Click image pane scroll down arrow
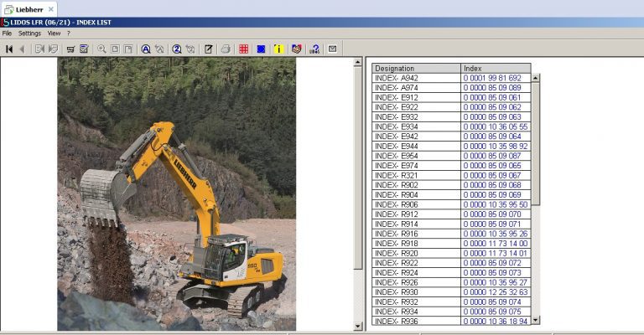644x335 pixels. [x=358, y=327]
